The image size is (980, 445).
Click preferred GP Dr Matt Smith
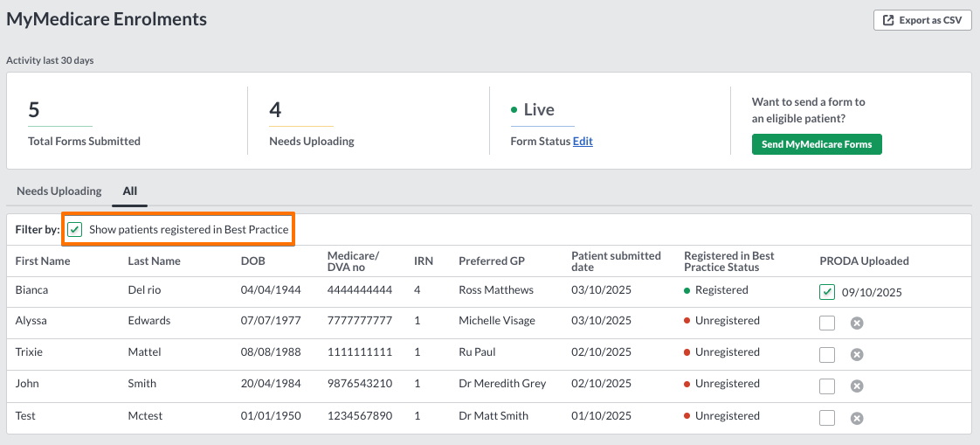coord(493,415)
